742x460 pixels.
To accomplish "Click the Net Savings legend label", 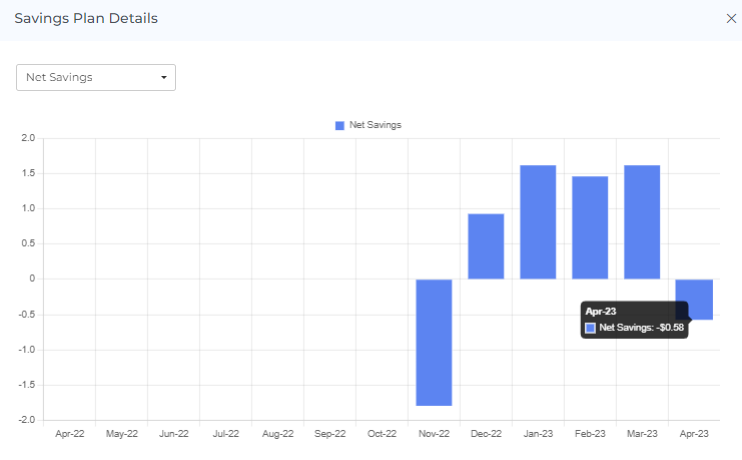I will coord(375,125).
